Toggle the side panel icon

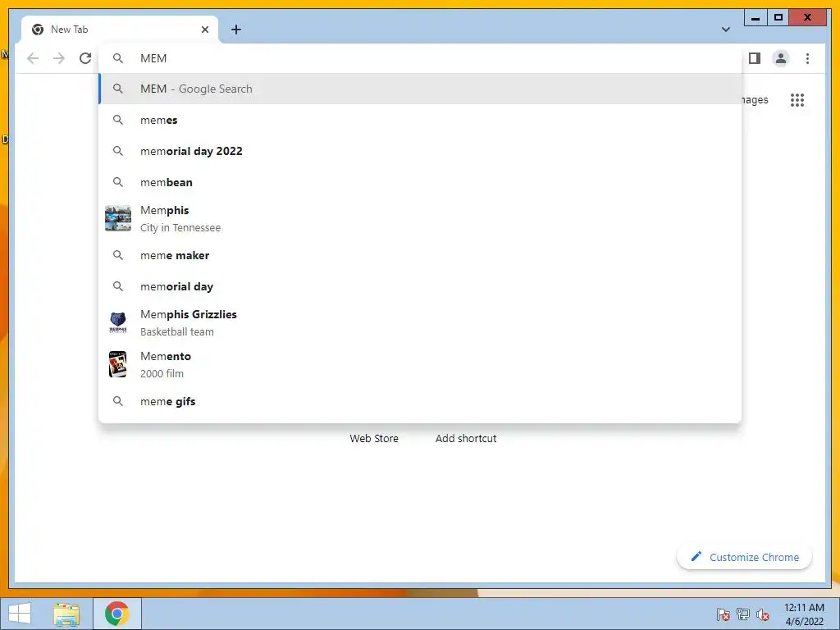click(755, 58)
